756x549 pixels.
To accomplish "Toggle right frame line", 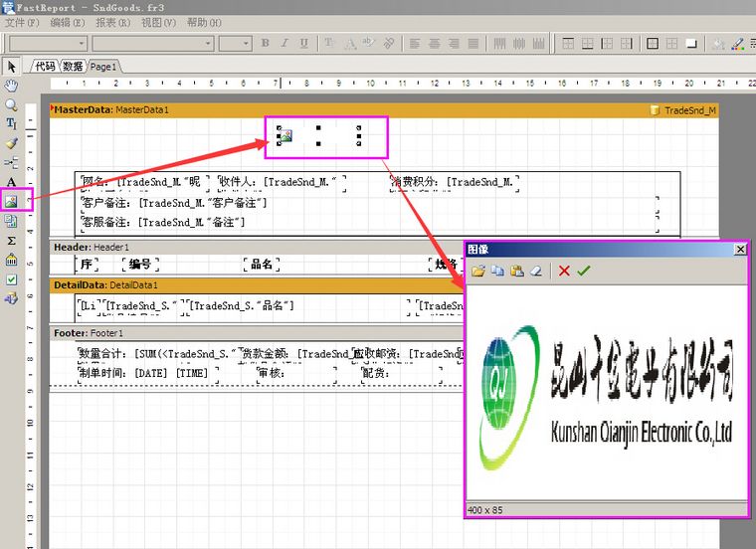I will [x=626, y=44].
